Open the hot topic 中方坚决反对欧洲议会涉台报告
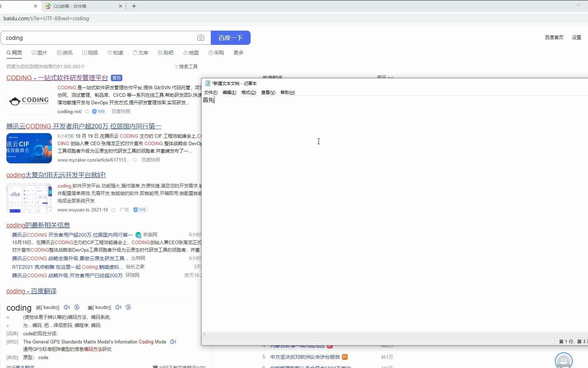Viewport: 588px width, 368px height. (x=305, y=357)
